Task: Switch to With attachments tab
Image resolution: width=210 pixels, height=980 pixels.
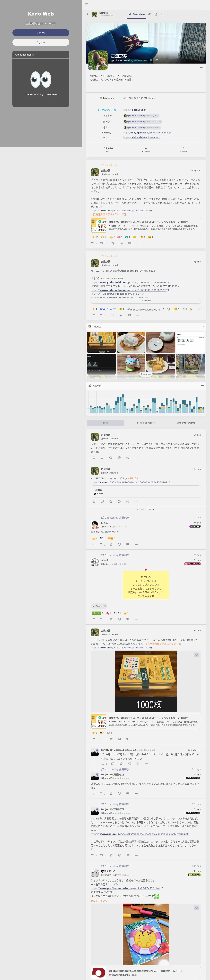Action: [186, 423]
